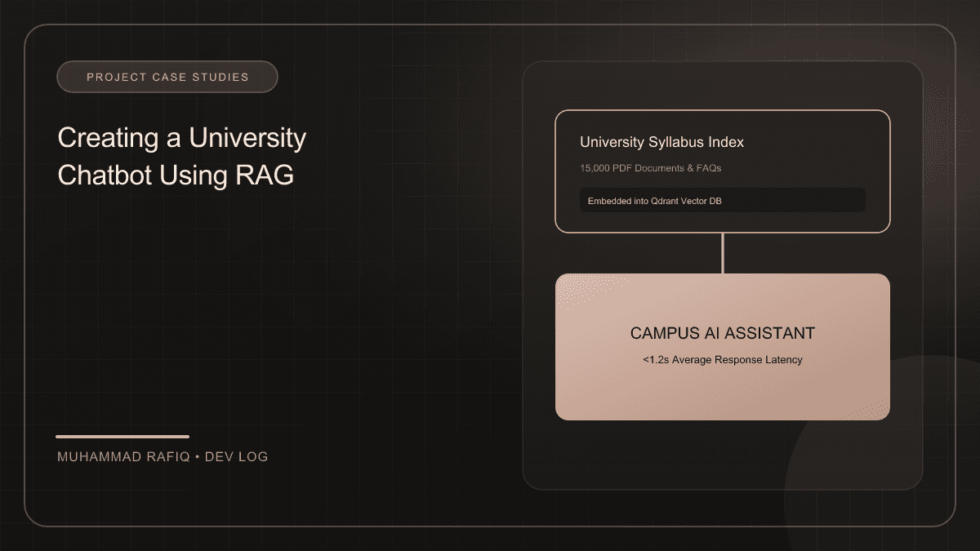Click 'Embedded into Qdrant Vector DB' bar
980x551 pixels.
pyautogui.click(x=722, y=201)
